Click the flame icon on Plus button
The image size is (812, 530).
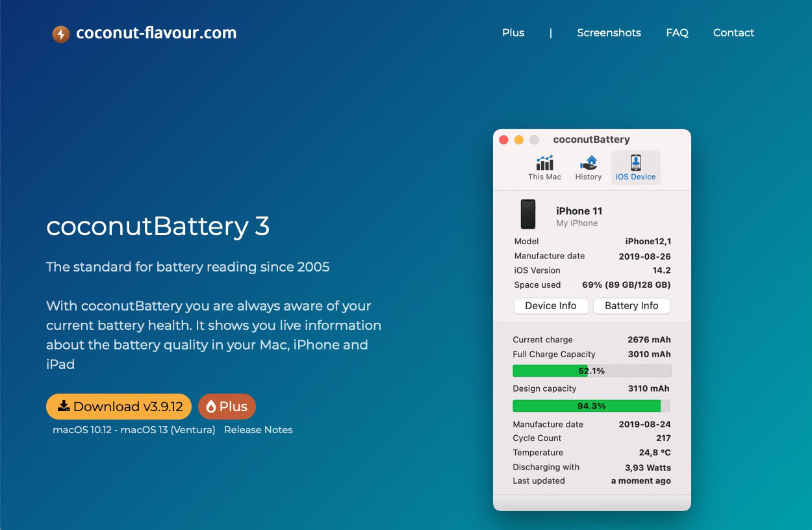click(210, 407)
